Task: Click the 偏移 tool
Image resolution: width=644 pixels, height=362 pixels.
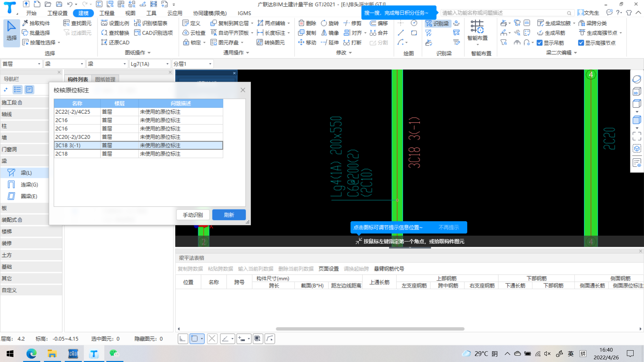Action: tap(379, 23)
